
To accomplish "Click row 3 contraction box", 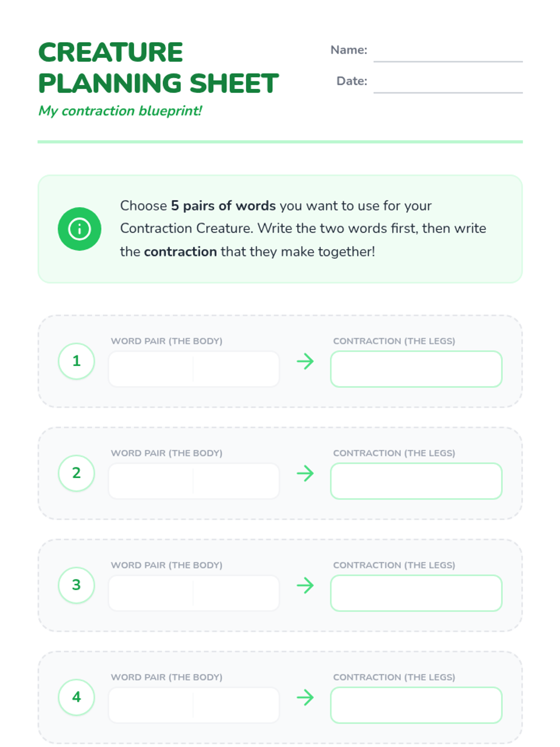I will 416,593.
